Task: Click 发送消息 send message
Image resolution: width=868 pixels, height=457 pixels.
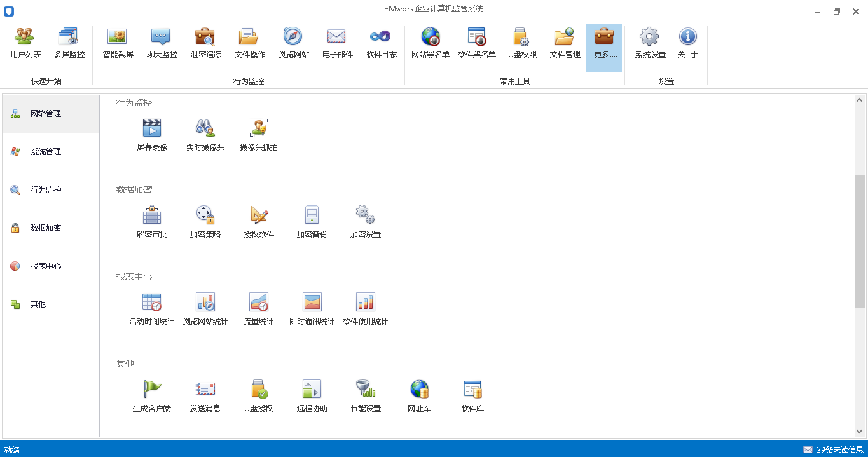Action: pyautogui.click(x=205, y=396)
